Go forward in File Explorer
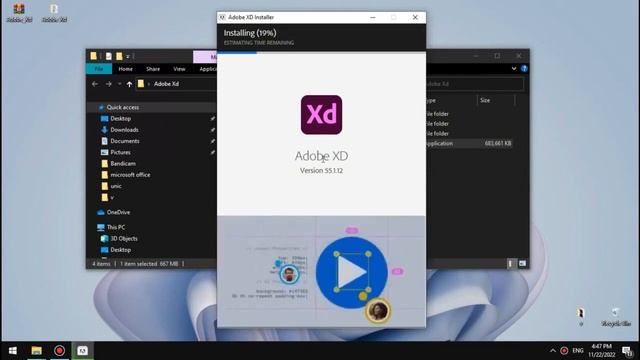Screen dimensions: 640x360 click(108, 84)
